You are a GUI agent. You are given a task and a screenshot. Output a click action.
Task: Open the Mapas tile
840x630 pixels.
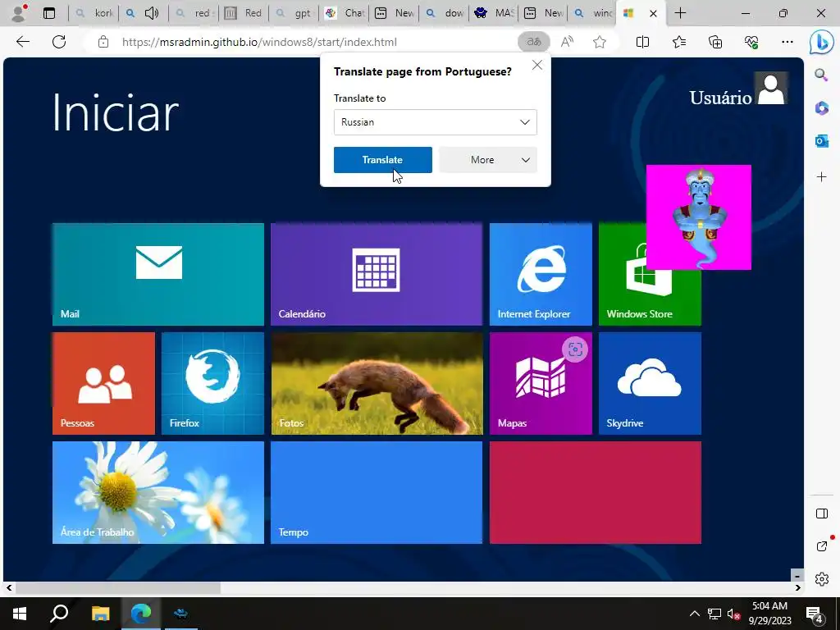point(541,384)
